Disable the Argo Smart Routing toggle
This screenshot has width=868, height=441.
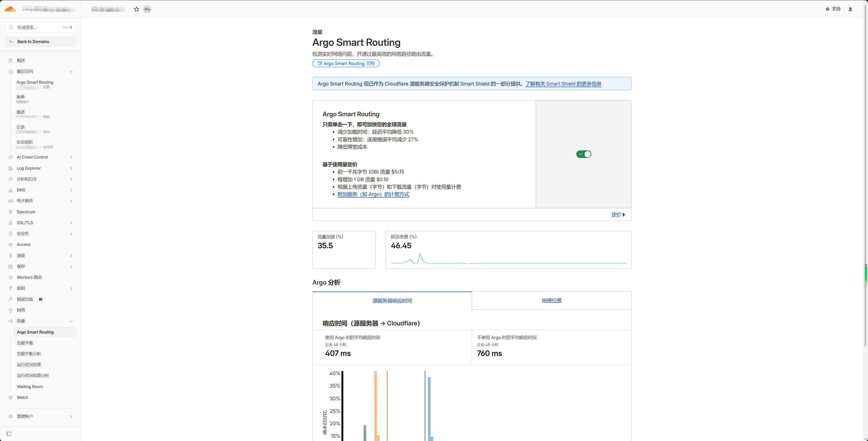[584, 154]
